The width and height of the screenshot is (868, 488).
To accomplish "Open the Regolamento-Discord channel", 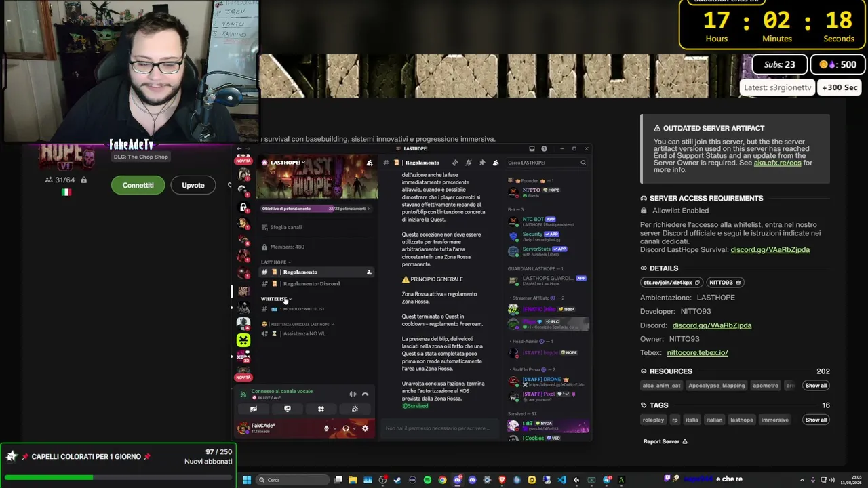I will (316, 283).
